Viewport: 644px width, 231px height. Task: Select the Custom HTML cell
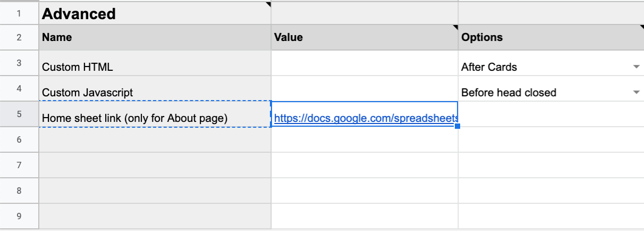pos(155,63)
